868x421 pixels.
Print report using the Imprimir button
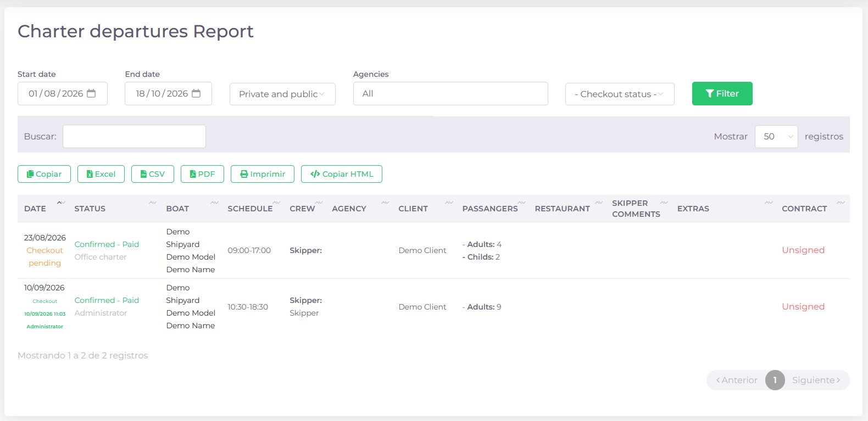[263, 174]
